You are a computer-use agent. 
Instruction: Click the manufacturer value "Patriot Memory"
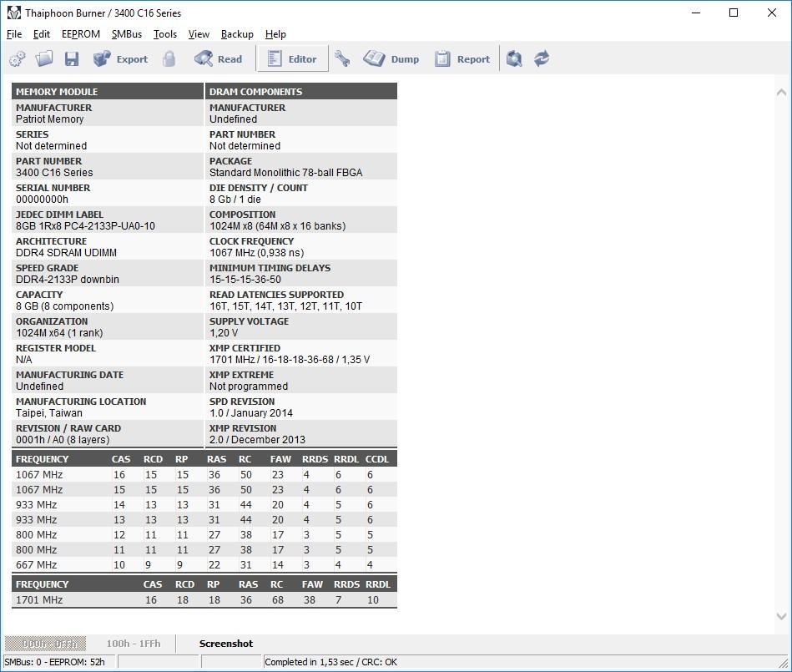(49, 119)
